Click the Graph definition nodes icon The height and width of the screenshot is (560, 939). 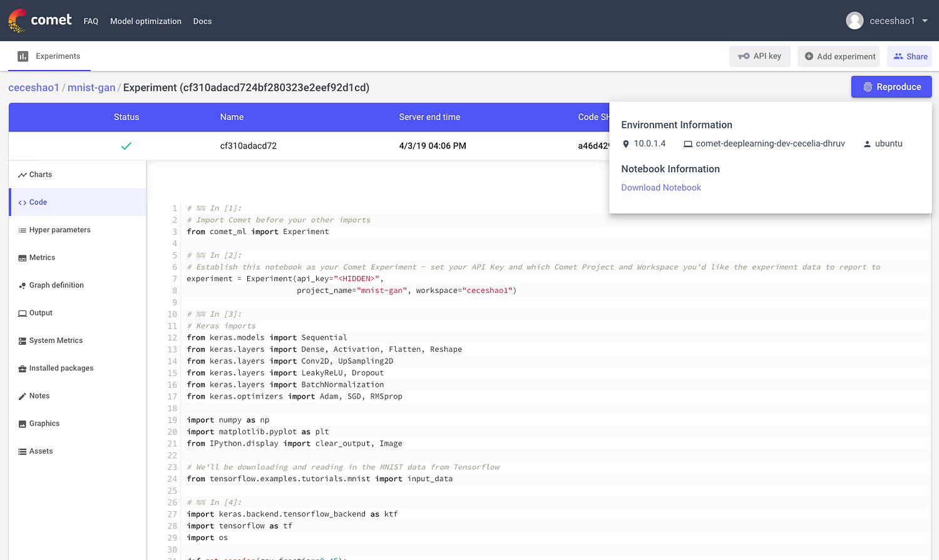click(23, 285)
